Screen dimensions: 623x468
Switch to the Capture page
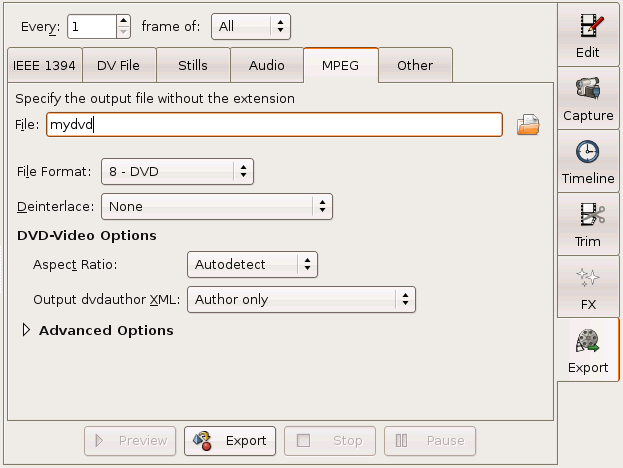pos(588,97)
